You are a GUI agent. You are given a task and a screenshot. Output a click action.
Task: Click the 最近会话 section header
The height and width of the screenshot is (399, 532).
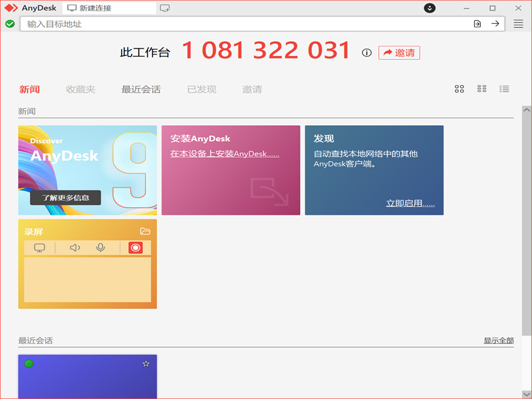click(x=36, y=340)
